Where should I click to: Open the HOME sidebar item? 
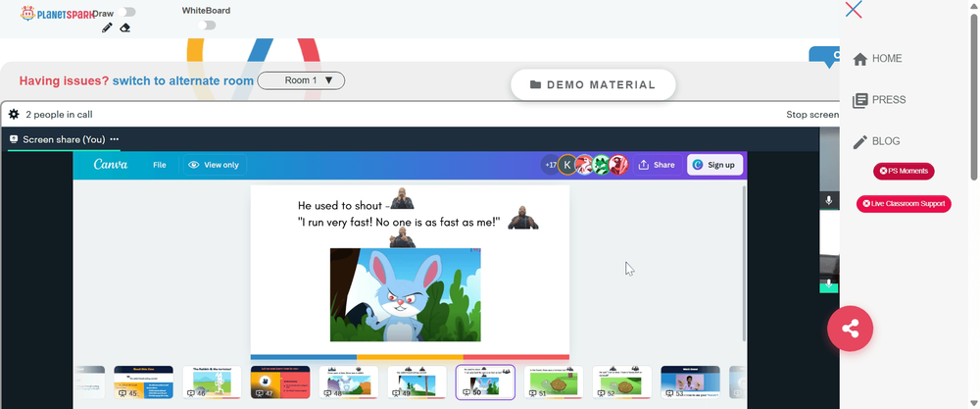point(877,59)
